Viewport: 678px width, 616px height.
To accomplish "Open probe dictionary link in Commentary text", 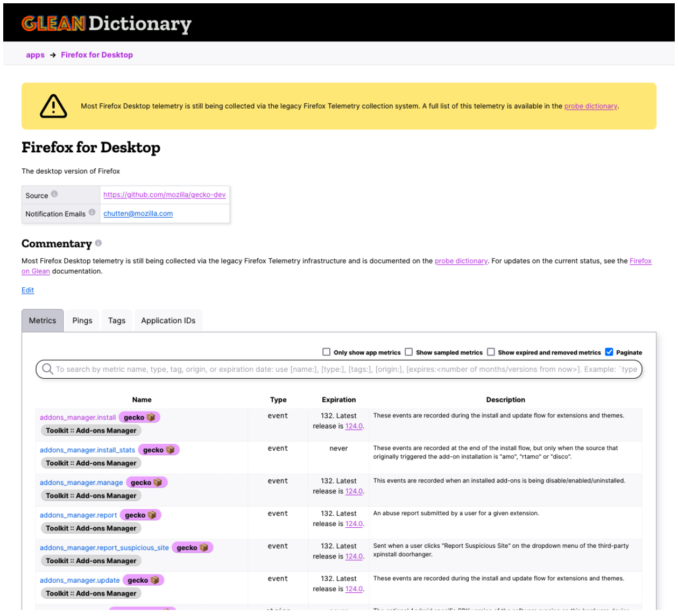I will [461, 261].
